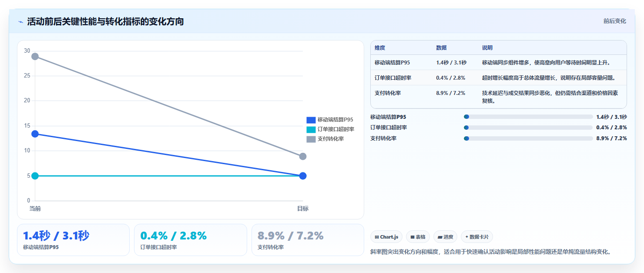
Task: Click progress value 0.4% / 2.8%
Action: 611,128
